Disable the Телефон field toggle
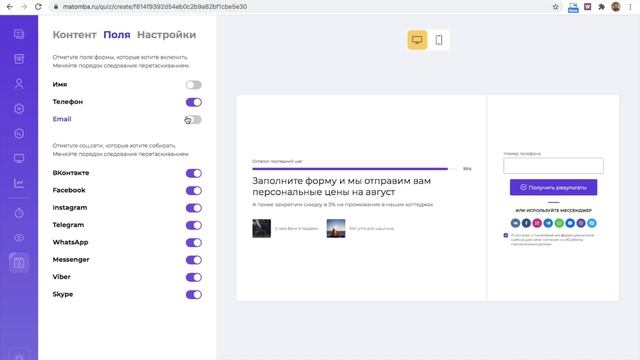 (x=193, y=102)
